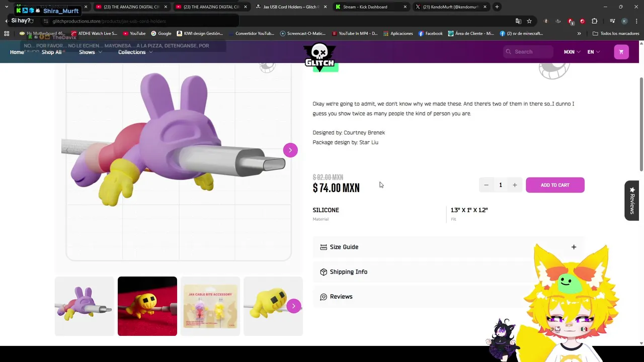Open the Reviews side widget
644x362 pixels.
632,200
